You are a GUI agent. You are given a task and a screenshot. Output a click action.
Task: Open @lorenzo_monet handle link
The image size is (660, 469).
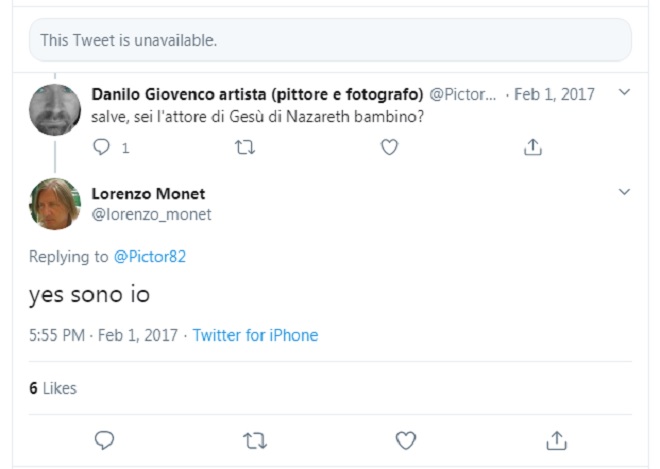[x=151, y=214]
